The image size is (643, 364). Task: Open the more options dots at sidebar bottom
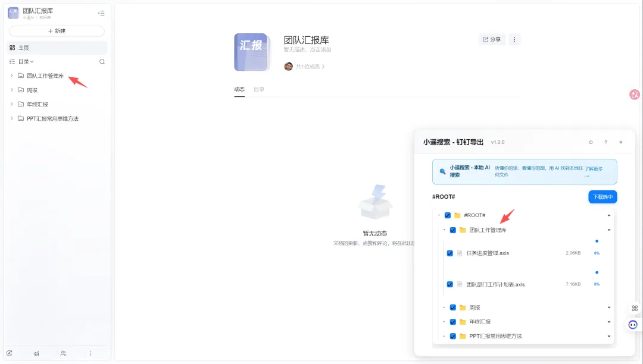tap(90, 353)
